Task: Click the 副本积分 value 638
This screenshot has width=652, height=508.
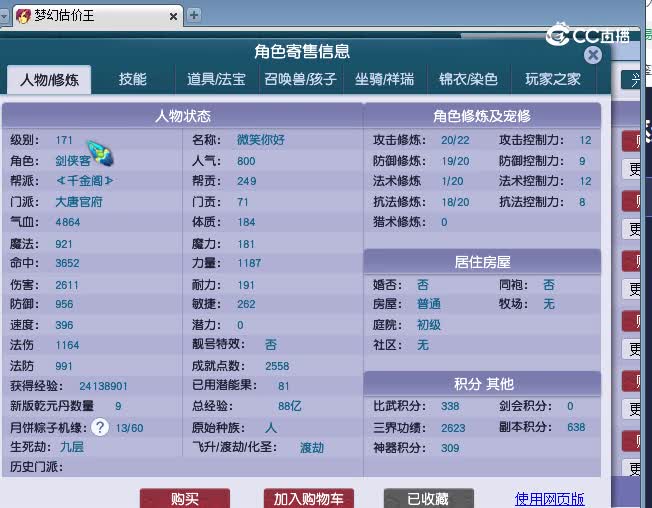Action: click(576, 427)
